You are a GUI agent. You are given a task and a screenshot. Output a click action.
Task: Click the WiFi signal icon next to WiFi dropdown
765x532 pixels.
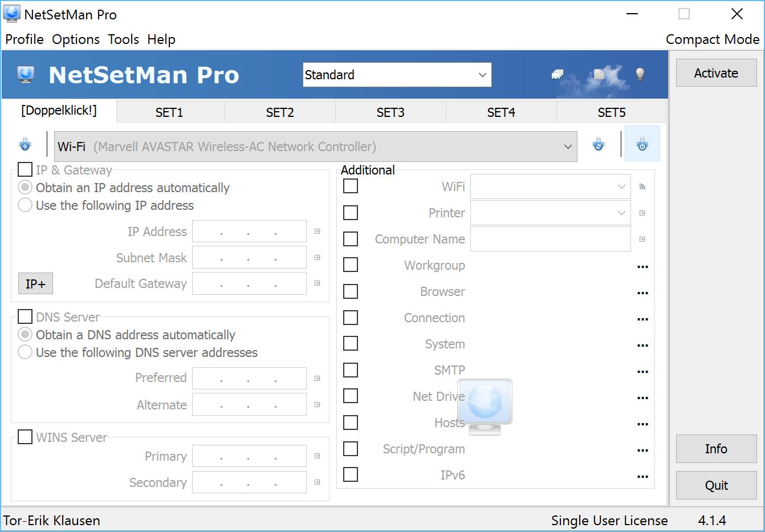point(642,187)
